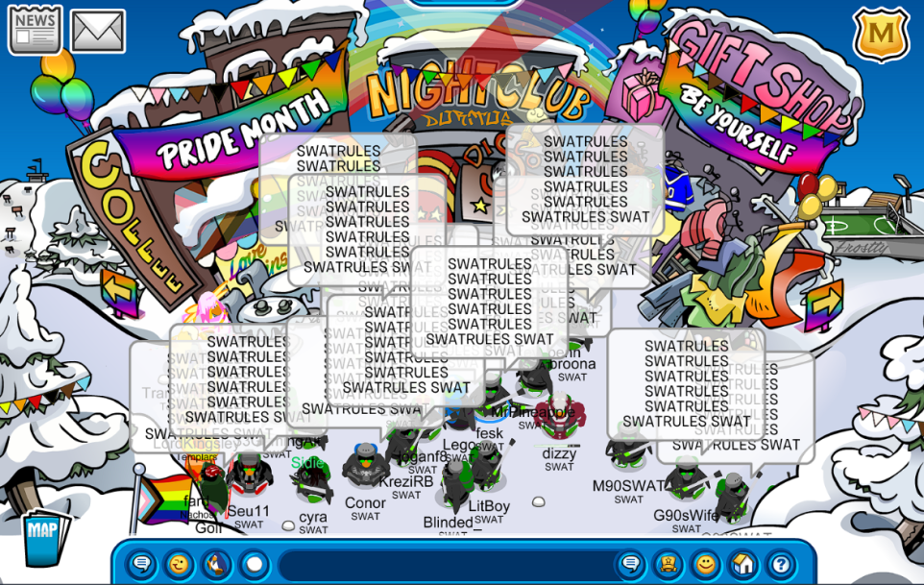The width and height of the screenshot is (924, 585).
Task: Open the mail envelope inbox
Action: point(98,31)
